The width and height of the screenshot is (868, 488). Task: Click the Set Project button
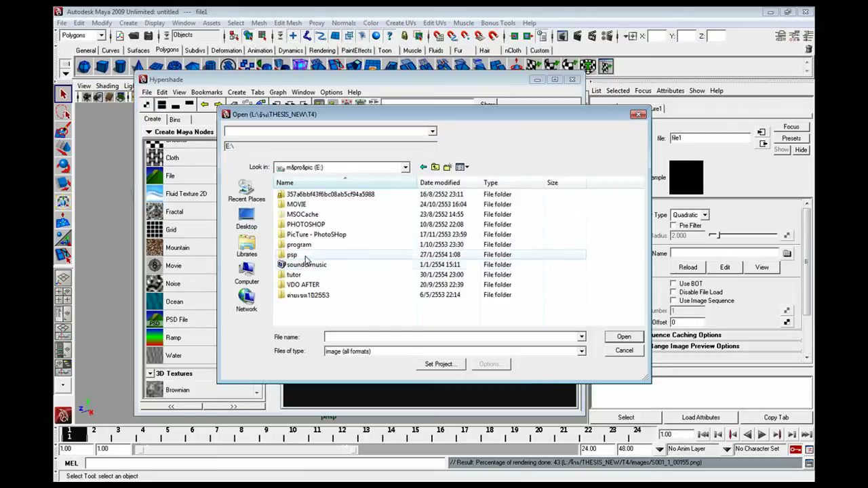click(x=441, y=364)
